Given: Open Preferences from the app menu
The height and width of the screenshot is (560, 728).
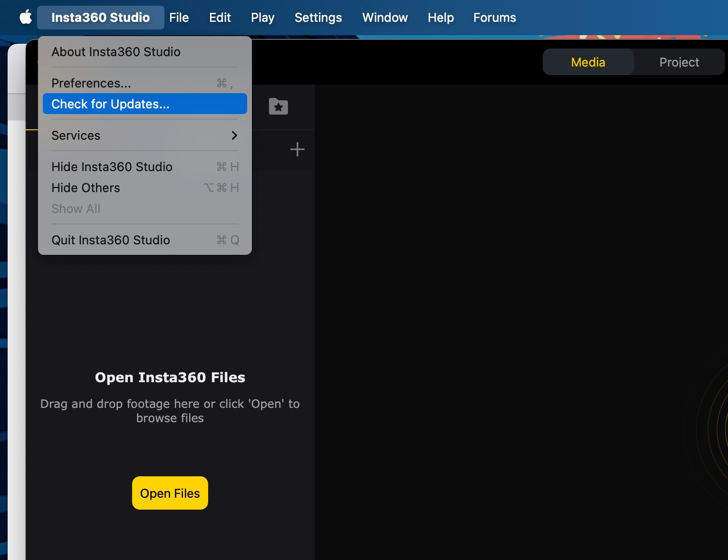Looking at the screenshot, I should (x=145, y=83).
